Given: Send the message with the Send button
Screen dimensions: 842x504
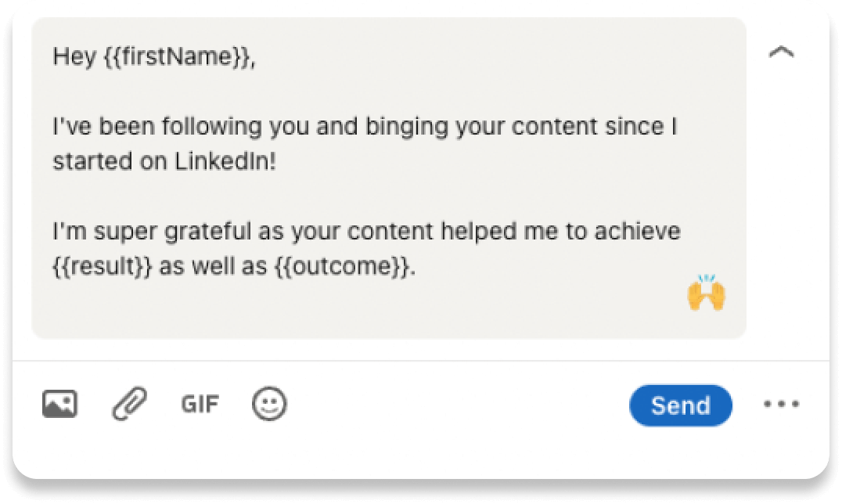Looking at the screenshot, I should coord(680,405).
